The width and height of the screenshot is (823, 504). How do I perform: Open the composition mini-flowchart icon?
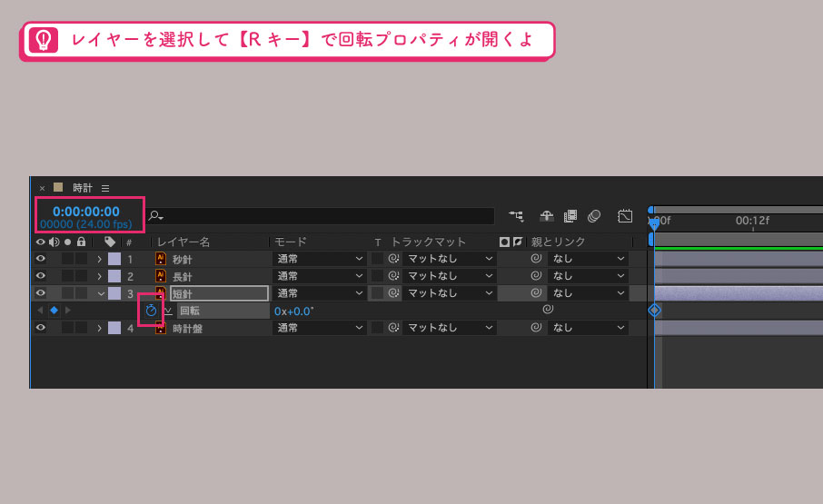tap(516, 215)
